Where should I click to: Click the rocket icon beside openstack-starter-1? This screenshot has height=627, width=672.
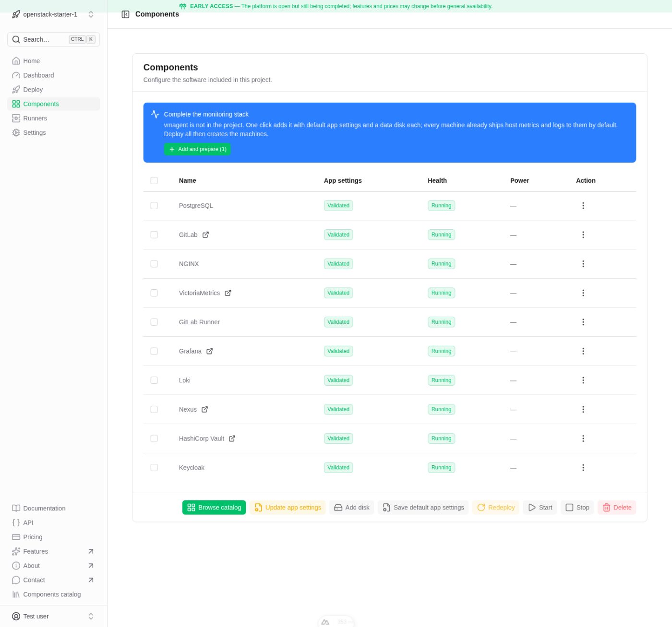pos(16,14)
